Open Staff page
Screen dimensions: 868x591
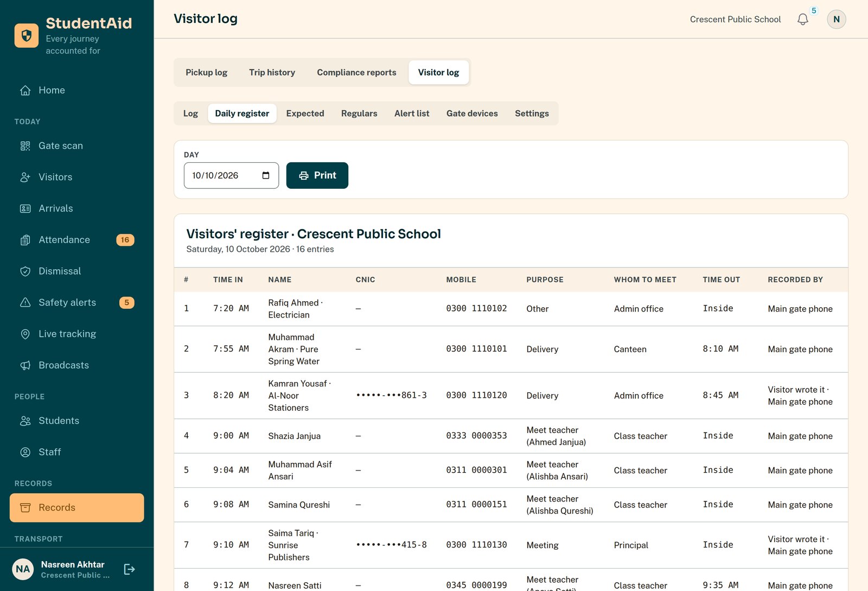click(76, 452)
